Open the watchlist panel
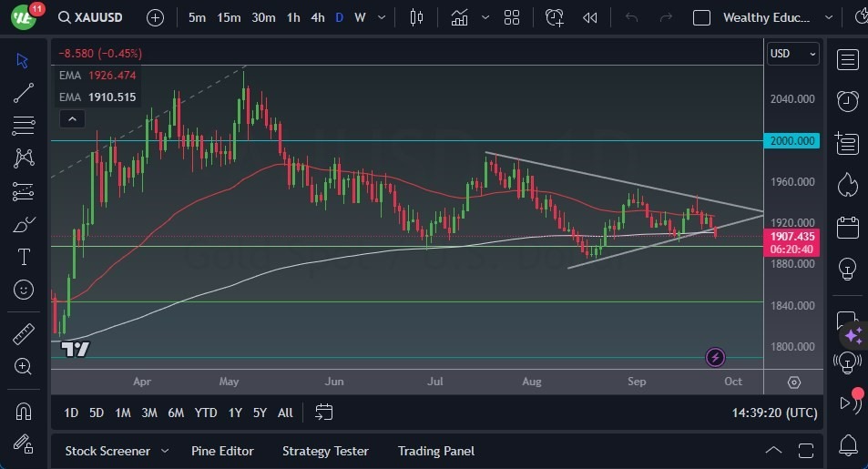Screen dimensions: 868x469 tap(848, 59)
